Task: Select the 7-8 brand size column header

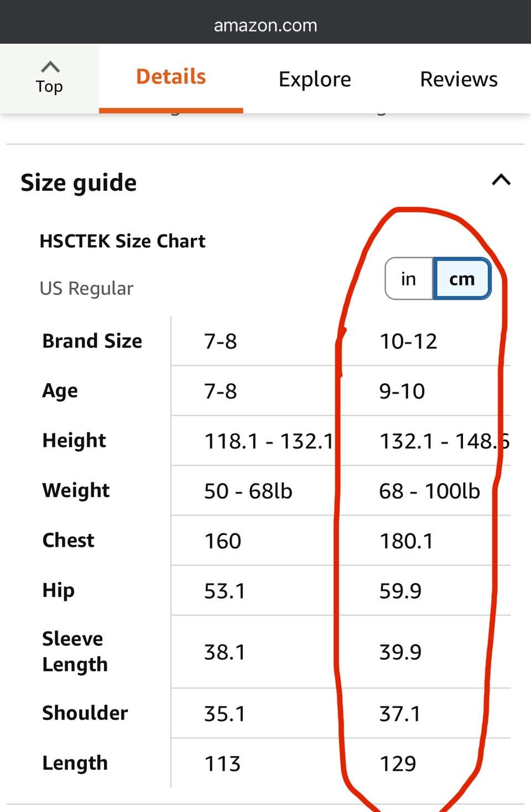Action: click(x=221, y=341)
